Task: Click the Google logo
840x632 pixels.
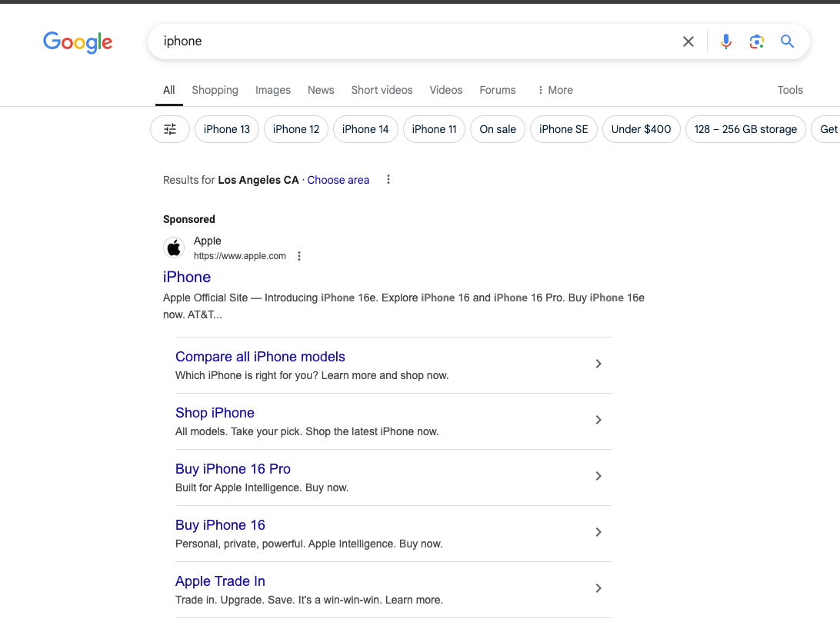Action: click(x=78, y=42)
